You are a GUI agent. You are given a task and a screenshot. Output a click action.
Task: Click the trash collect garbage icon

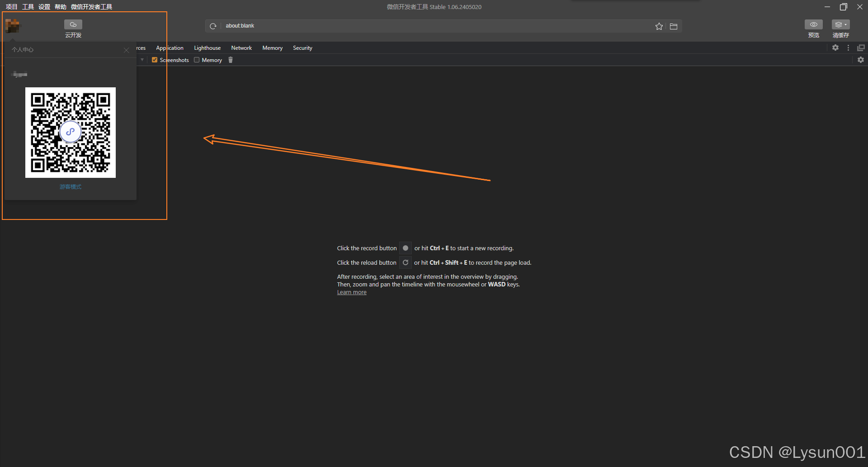[x=231, y=60]
